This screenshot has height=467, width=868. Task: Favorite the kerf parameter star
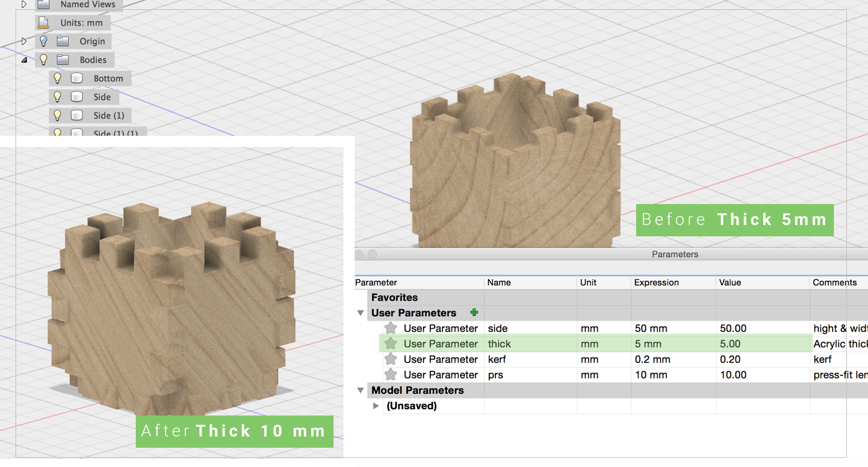pos(391,359)
